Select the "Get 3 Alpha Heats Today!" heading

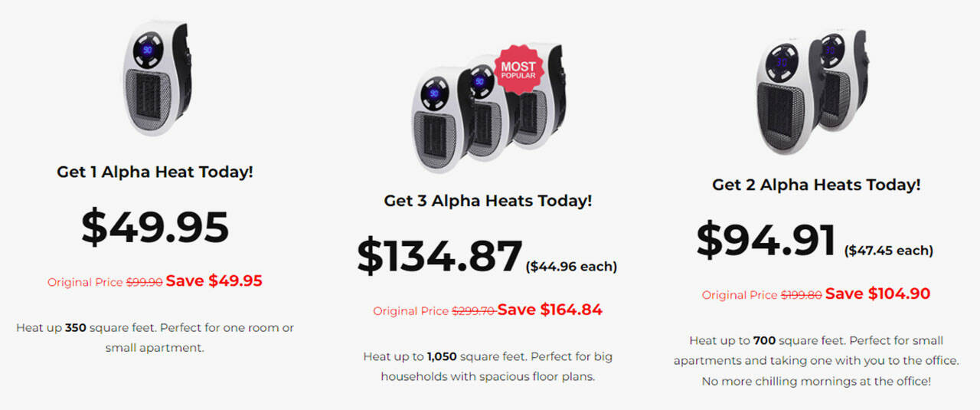488,201
